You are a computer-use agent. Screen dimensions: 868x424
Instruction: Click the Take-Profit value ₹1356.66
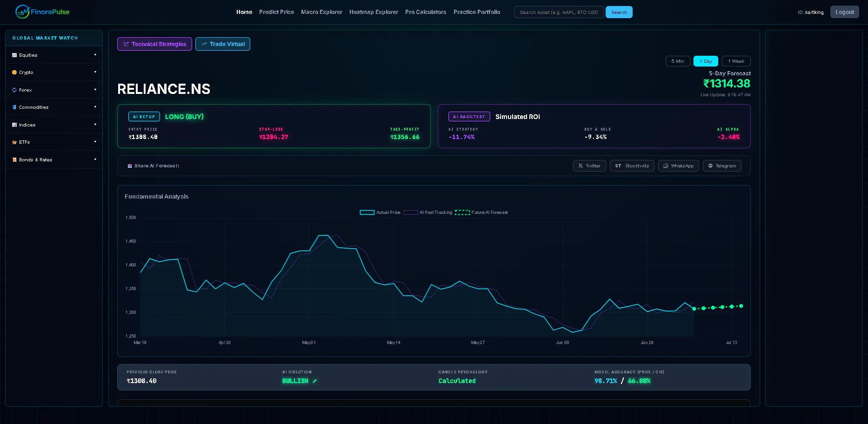click(x=405, y=137)
